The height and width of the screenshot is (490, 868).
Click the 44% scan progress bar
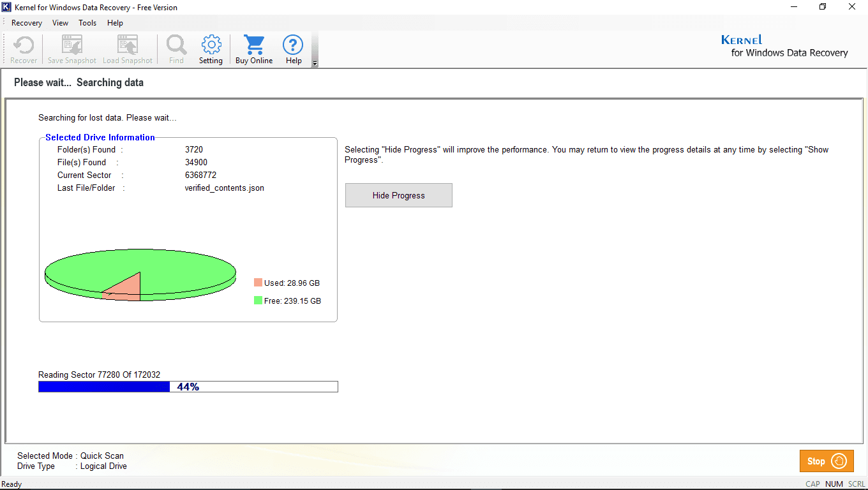tap(188, 387)
